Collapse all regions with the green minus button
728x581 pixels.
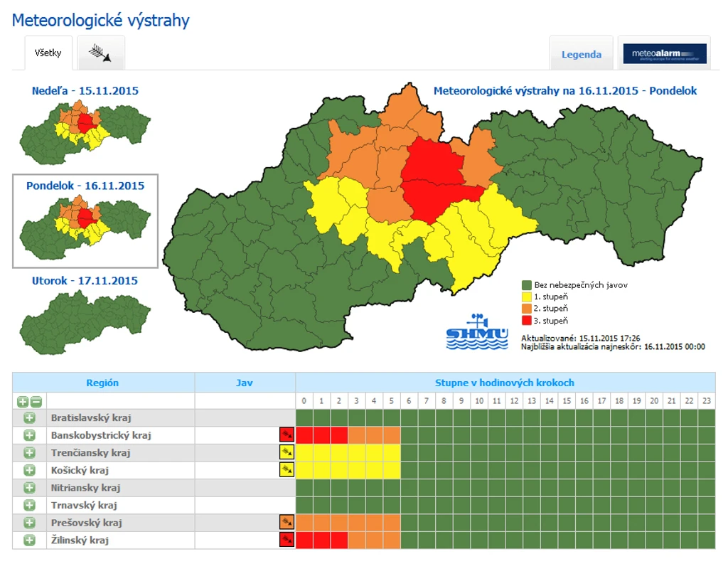[36, 401]
